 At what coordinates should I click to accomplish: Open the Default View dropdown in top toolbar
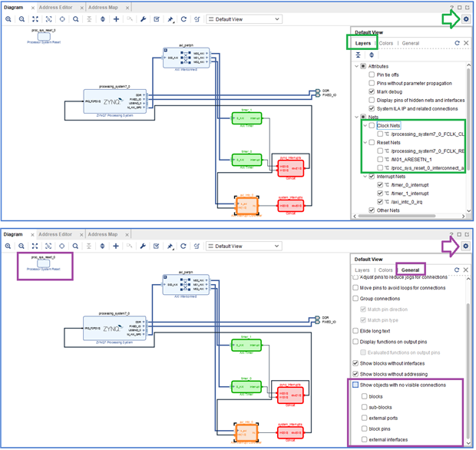tap(244, 19)
